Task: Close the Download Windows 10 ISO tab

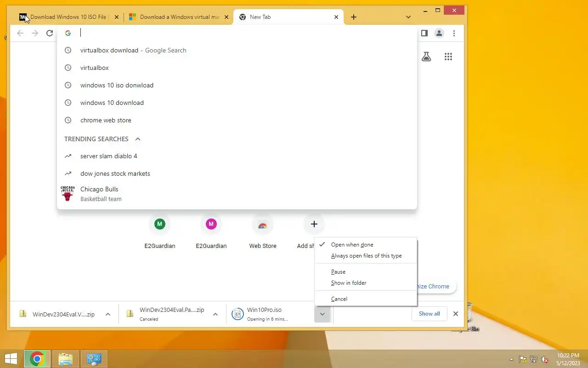Action: pos(117,17)
